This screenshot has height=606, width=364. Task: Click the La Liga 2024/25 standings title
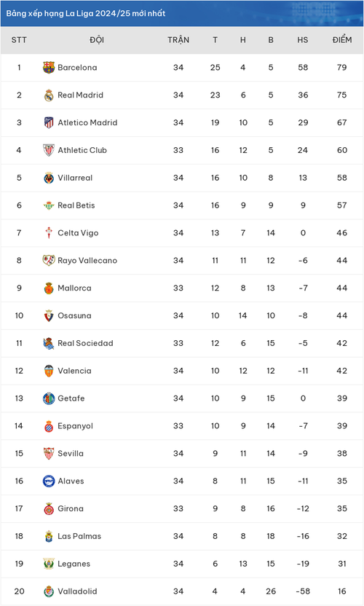click(x=86, y=13)
